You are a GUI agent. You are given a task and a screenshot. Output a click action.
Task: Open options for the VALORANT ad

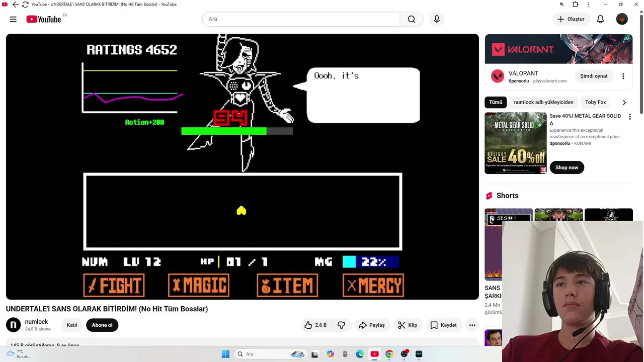623,76
